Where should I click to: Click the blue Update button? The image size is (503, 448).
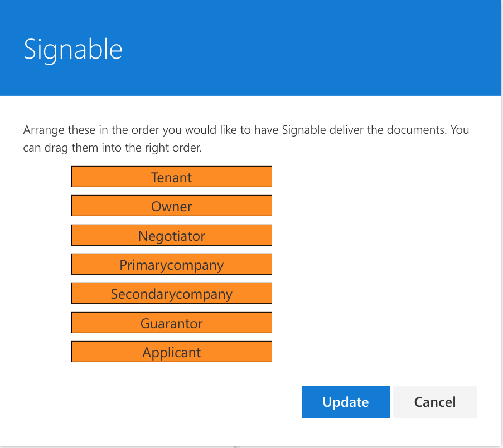point(346,402)
